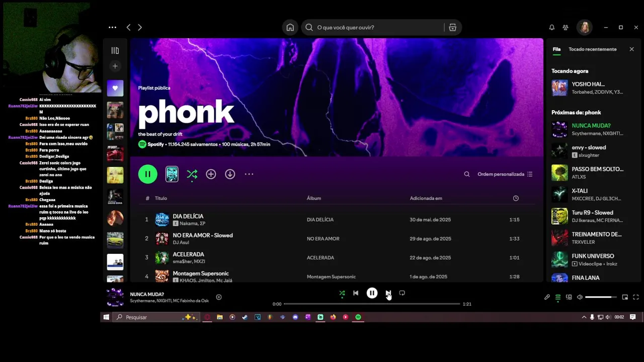Skip to next track
The image size is (644, 362).
(388, 293)
